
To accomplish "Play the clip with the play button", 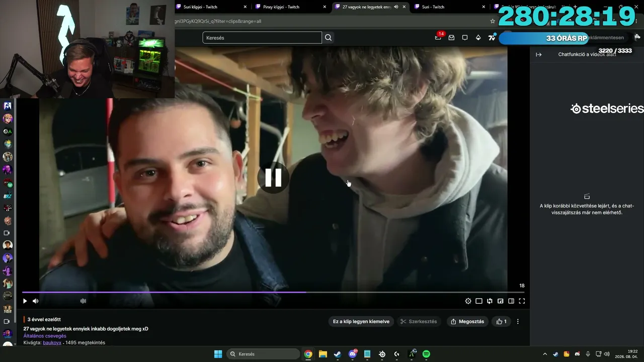I will 25,301.
